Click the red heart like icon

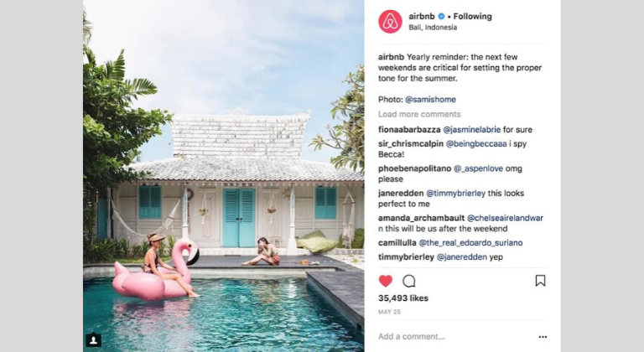pyautogui.click(x=385, y=281)
